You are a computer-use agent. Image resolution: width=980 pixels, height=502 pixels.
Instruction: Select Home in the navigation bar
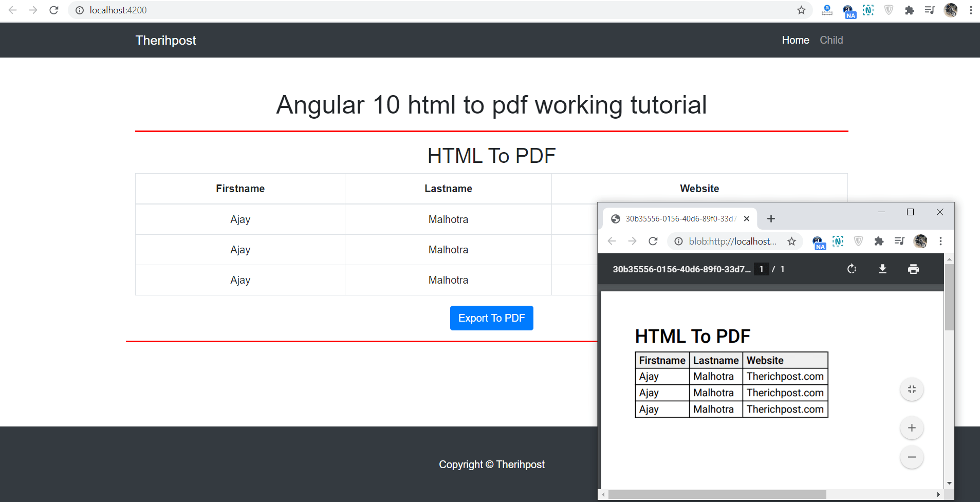(x=795, y=40)
